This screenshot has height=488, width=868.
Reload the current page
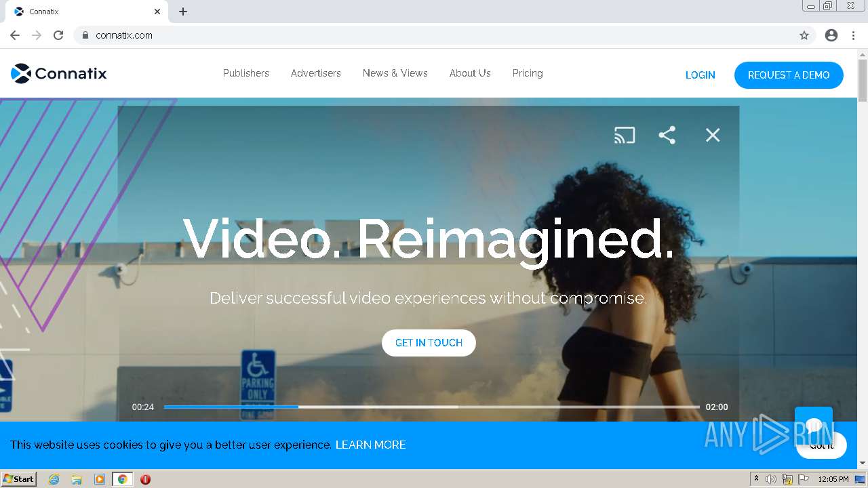click(x=58, y=35)
